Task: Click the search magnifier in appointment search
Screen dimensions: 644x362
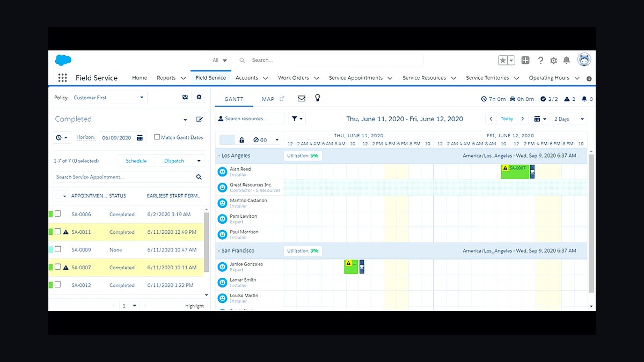Action: (199, 176)
